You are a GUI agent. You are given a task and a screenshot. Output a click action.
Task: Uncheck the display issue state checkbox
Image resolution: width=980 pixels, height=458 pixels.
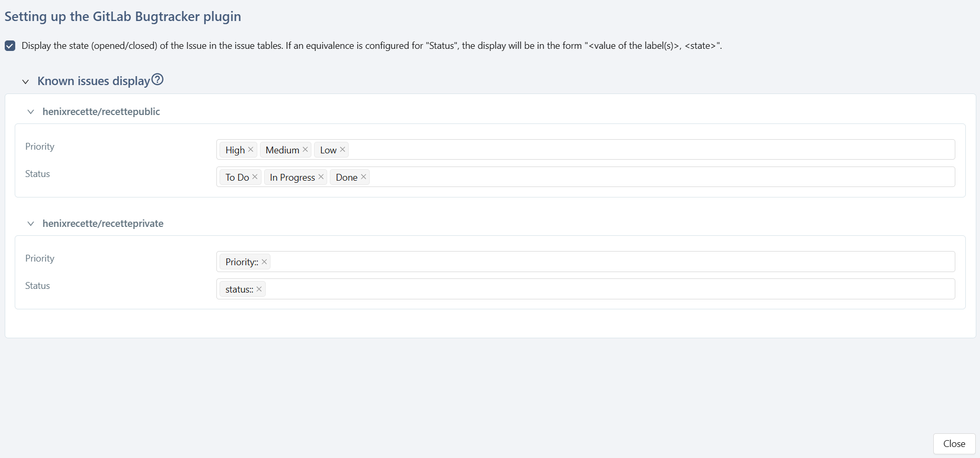(x=10, y=46)
